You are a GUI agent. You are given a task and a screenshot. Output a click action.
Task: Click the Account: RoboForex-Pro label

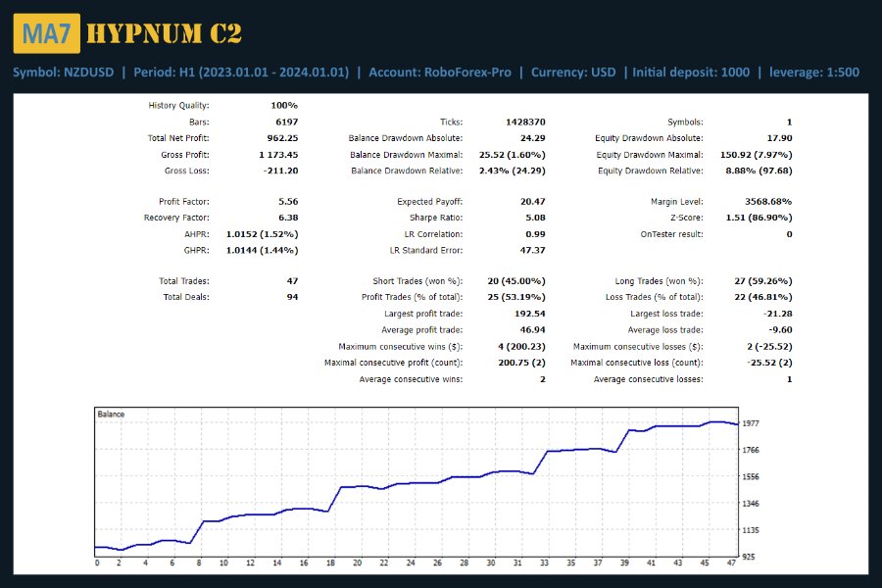[x=440, y=73]
